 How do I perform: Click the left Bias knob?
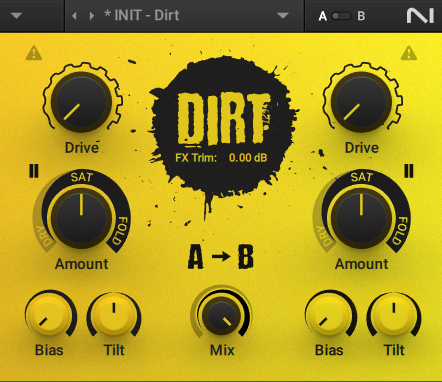[x=49, y=315]
